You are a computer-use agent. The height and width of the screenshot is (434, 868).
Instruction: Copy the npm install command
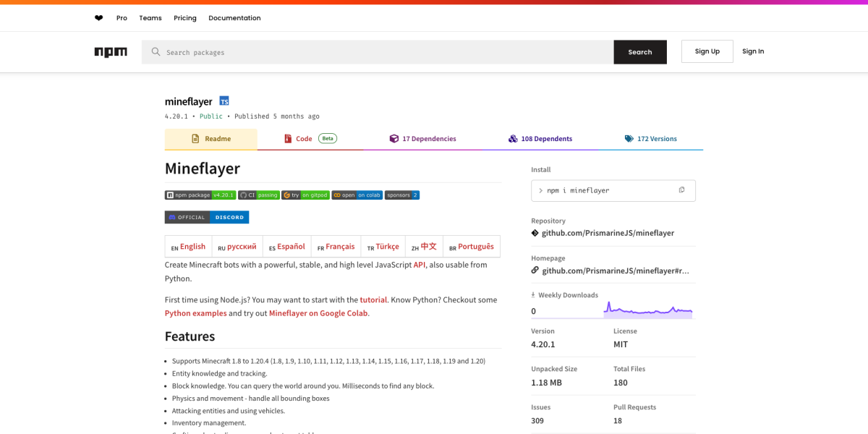point(681,190)
